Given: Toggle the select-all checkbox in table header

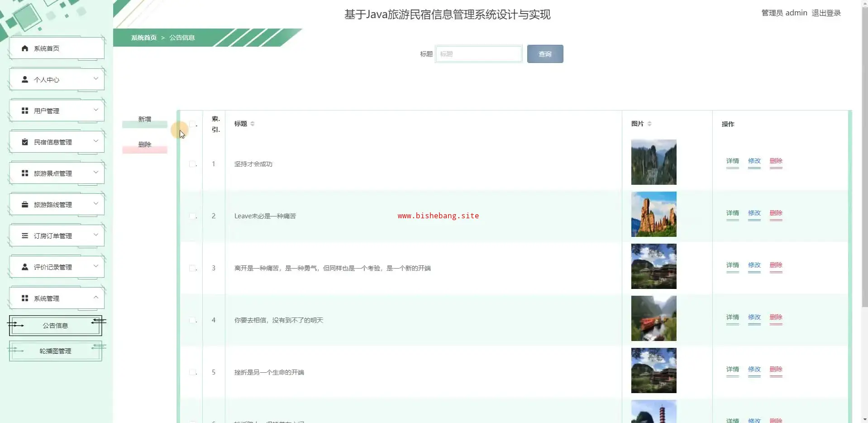Looking at the screenshot, I should click(x=192, y=124).
